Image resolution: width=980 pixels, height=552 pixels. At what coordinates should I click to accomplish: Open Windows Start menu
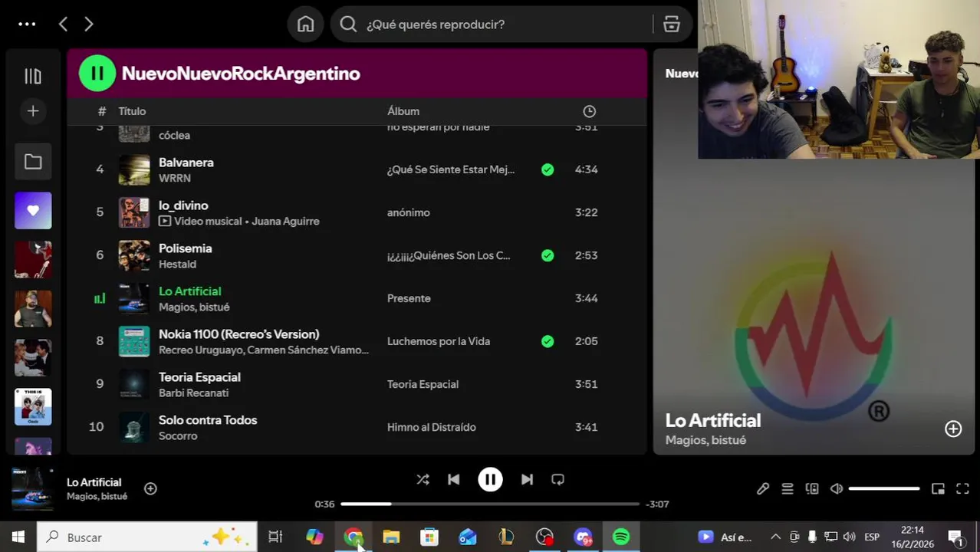[18, 537]
